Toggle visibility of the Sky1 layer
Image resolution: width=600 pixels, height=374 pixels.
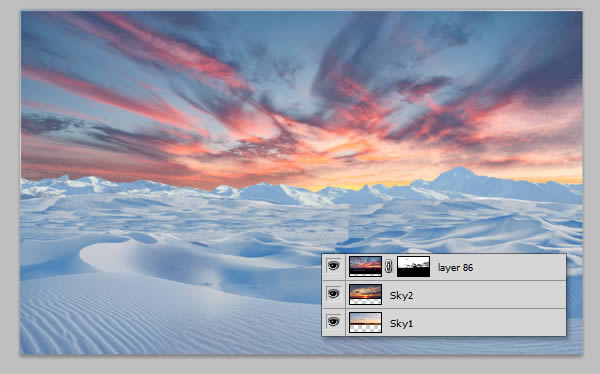click(334, 322)
